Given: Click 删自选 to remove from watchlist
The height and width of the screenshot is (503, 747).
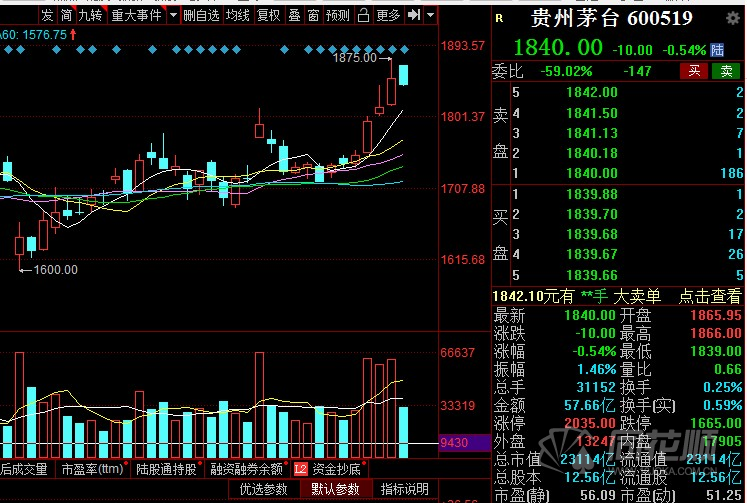Looking at the screenshot, I should click(201, 16).
